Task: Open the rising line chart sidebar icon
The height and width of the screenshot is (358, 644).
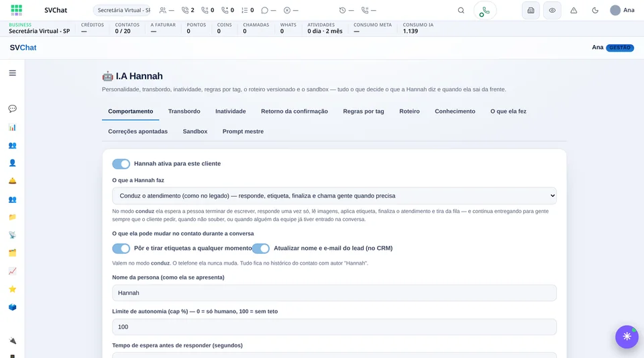Action: coord(12,271)
